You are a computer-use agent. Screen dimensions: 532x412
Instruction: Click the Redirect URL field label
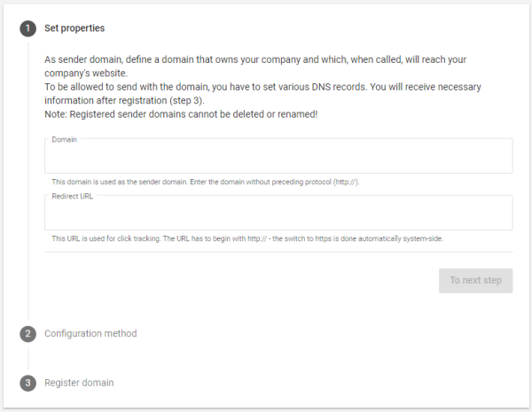coord(73,196)
